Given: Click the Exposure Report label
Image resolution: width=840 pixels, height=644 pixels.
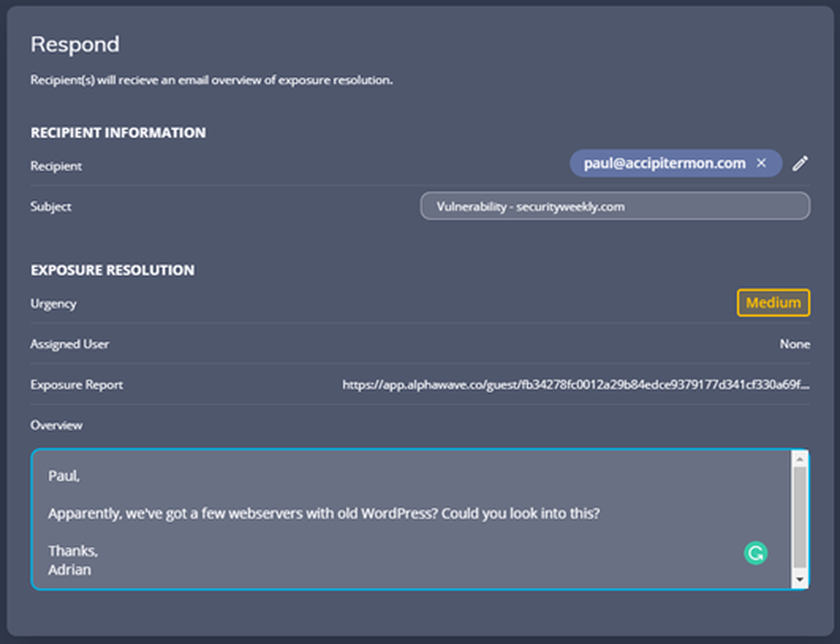Looking at the screenshot, I should pos(77,385).
